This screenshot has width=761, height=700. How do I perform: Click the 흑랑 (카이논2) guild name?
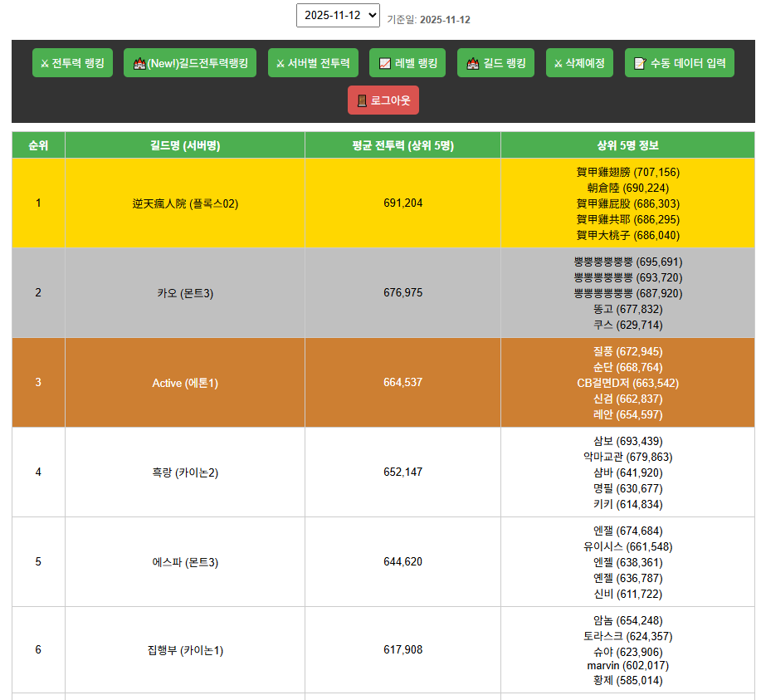(185, 472)
